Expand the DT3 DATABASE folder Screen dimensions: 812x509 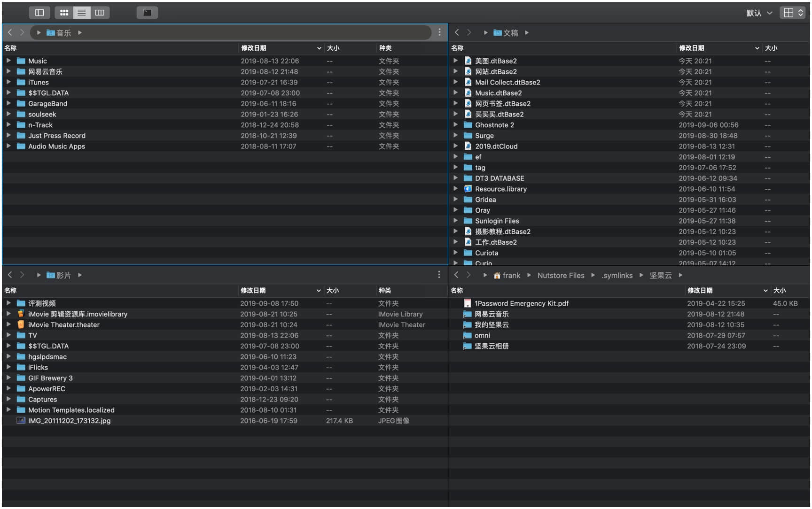pyautogui.click(x=455, y=178)
